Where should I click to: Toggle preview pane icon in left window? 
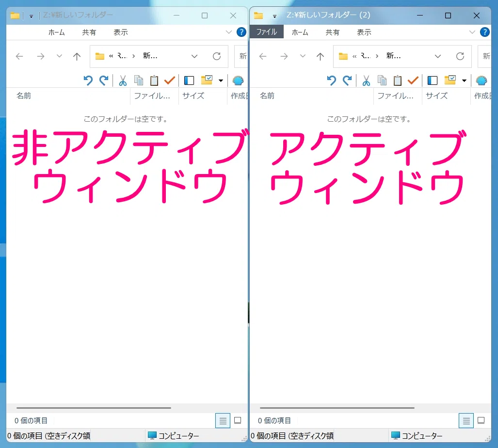coord(189,80)
